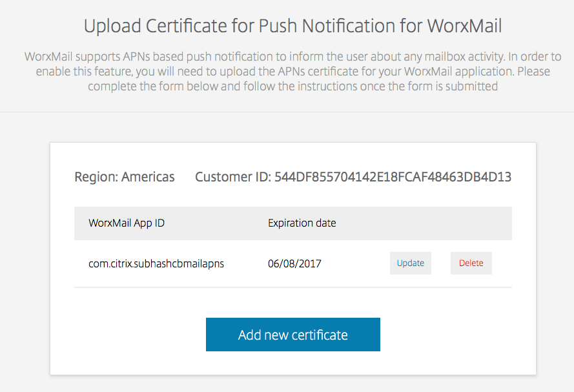Select the com.citrix.subhashcbmailapns app ID text

156,263
